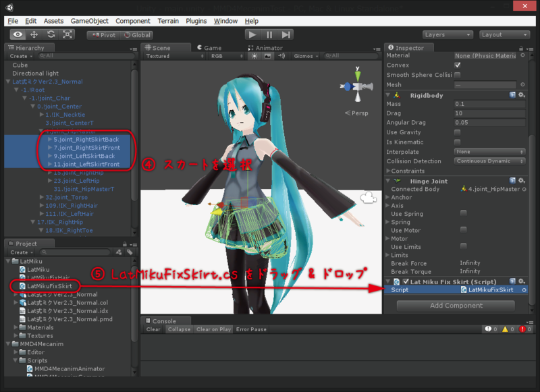The width and height of the screenshot is (540, 392).
Task: Click Project search by label icon
Action: (130, 252)
